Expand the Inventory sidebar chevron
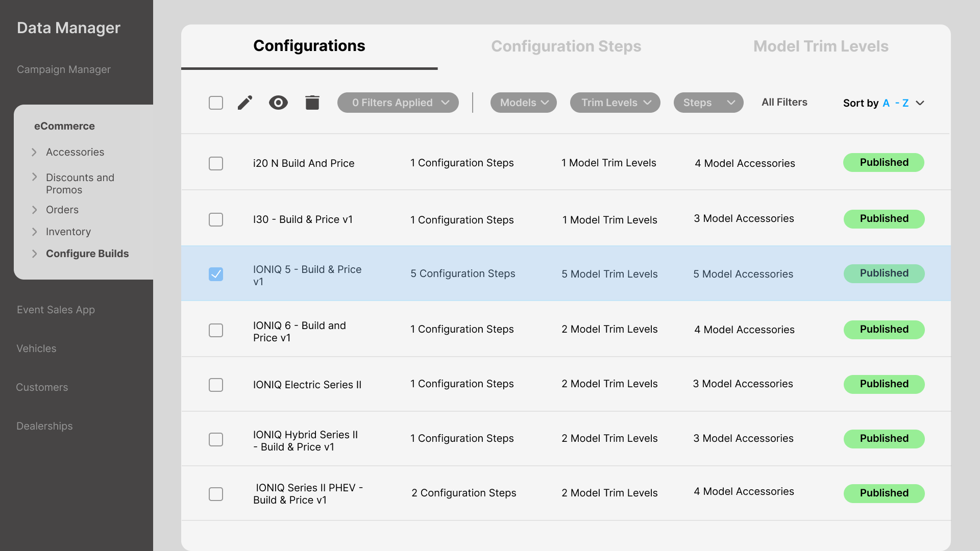Viewport: 980px width, 551px height. coord(34,232)
